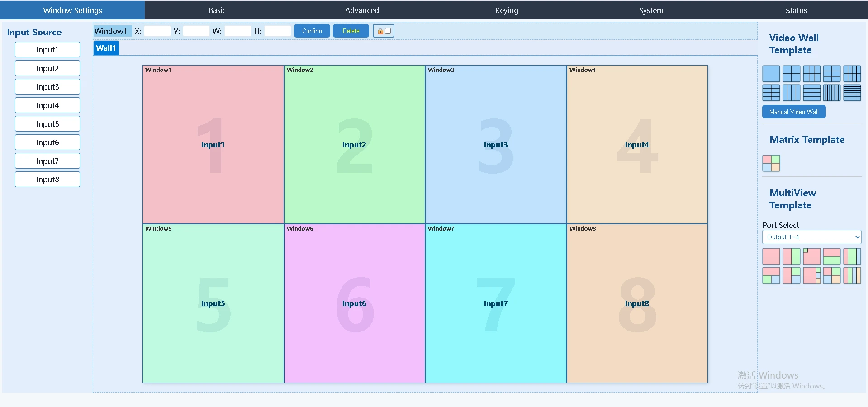Apply the single-screen video wall template

click(x=771, y=74)
